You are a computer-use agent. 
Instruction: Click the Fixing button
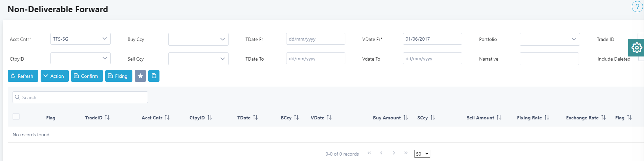[119, 76]
